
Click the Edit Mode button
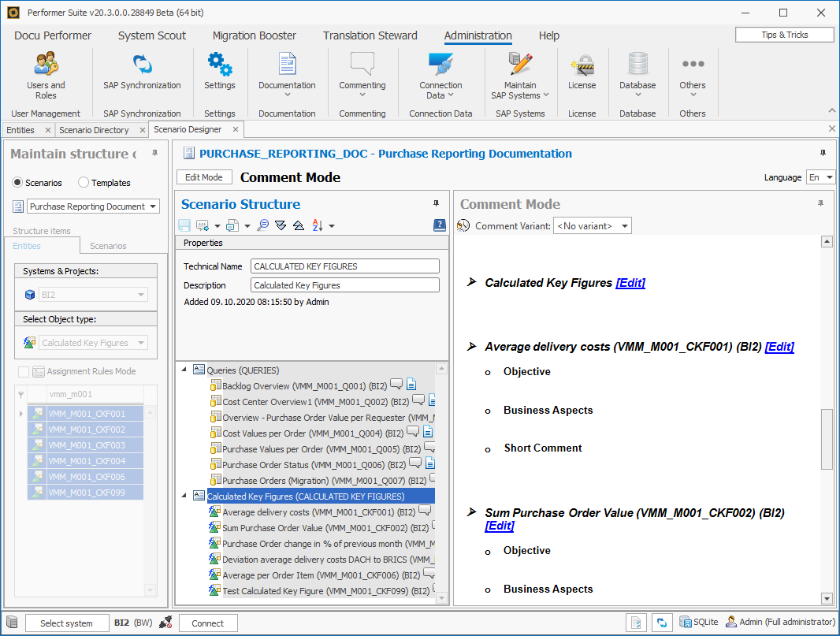pos(204,177)
